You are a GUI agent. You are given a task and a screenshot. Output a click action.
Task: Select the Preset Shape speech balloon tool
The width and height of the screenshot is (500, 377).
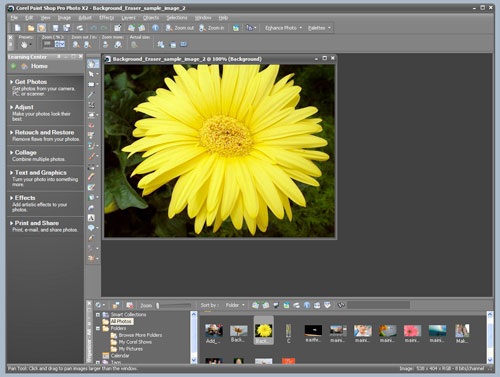tap(91, 228)
